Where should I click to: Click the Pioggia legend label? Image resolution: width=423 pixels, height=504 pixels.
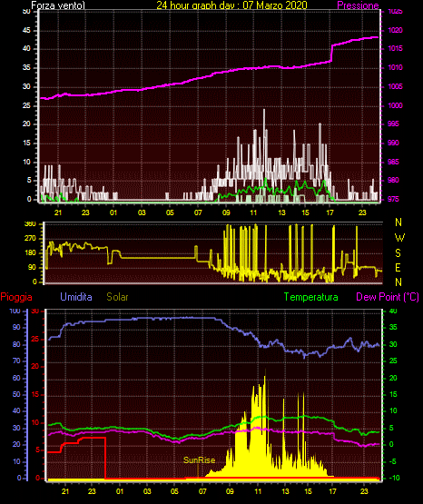(x=16, y=297)
